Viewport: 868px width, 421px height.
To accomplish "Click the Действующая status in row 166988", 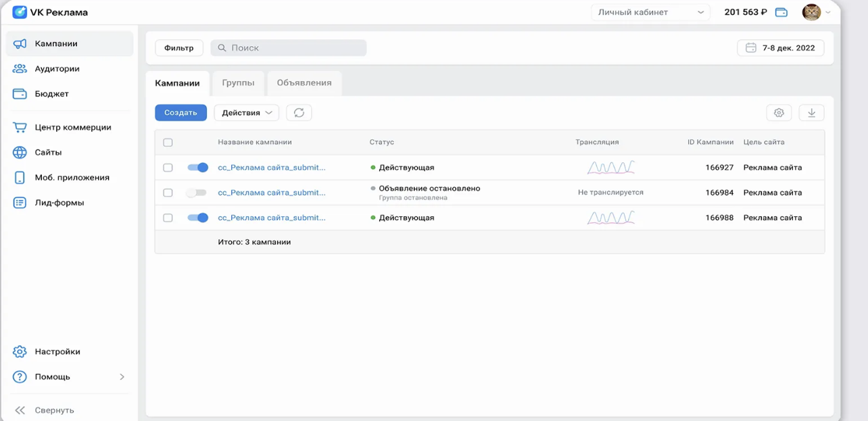I will coord(406,218).
